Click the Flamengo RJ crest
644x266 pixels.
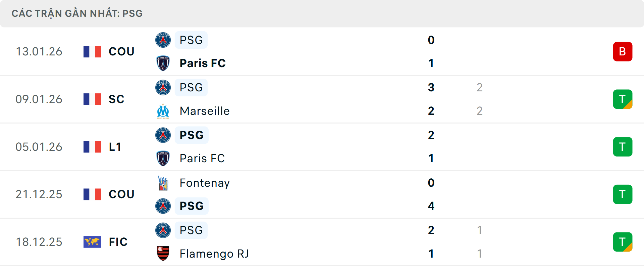163,254
